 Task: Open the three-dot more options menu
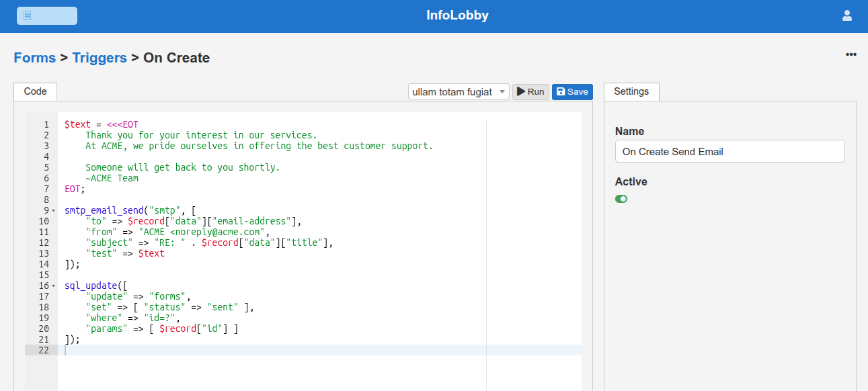(851, 54)
